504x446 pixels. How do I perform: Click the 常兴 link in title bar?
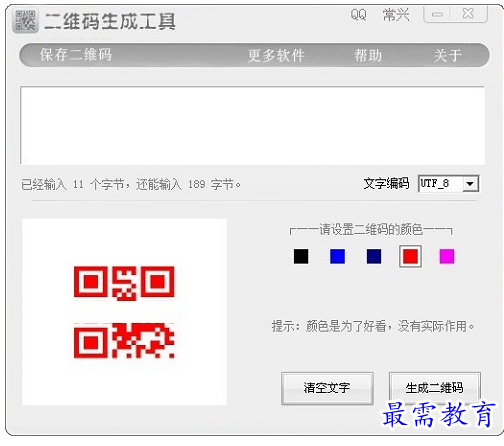[396, 15]
